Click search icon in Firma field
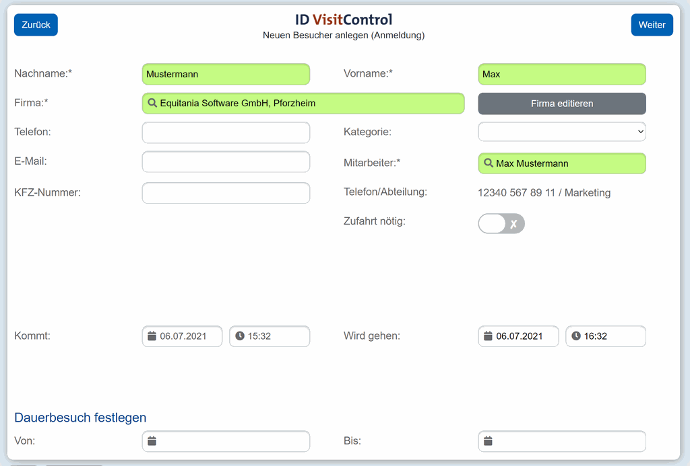The height and width of the screenshot is (466, 690). coord(152,103)
